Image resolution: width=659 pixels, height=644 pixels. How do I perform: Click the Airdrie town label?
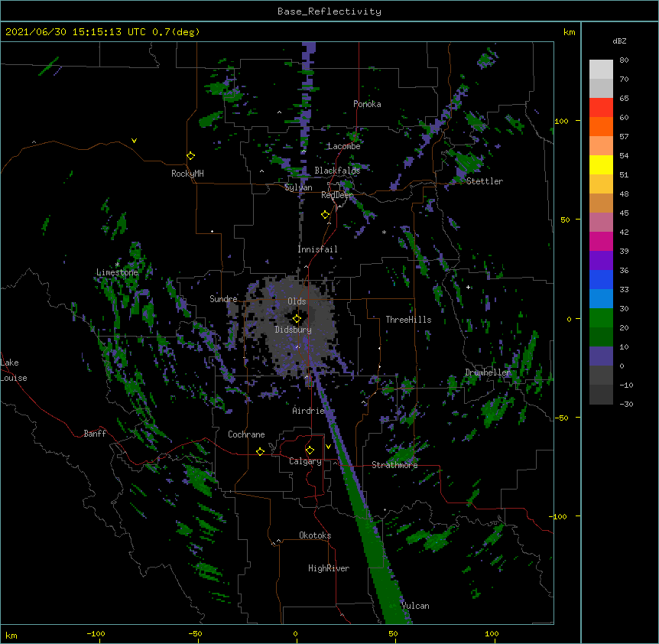click(x=308, y=411)
